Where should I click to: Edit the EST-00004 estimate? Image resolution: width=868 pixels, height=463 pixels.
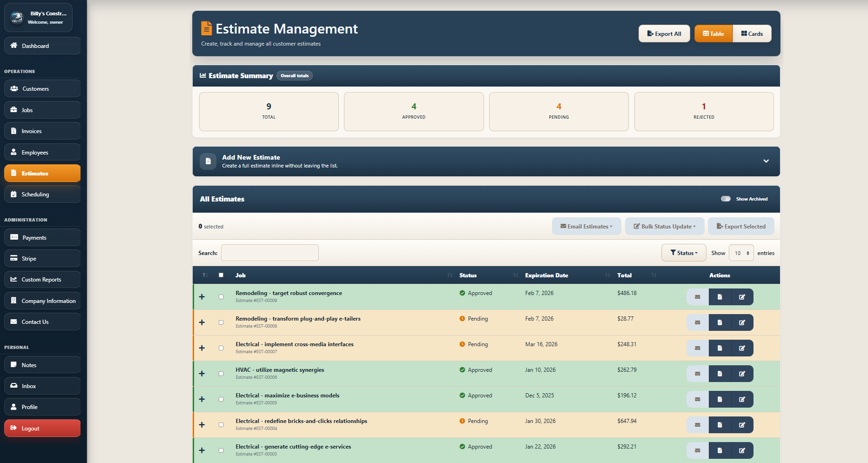(x=742, y=425)
